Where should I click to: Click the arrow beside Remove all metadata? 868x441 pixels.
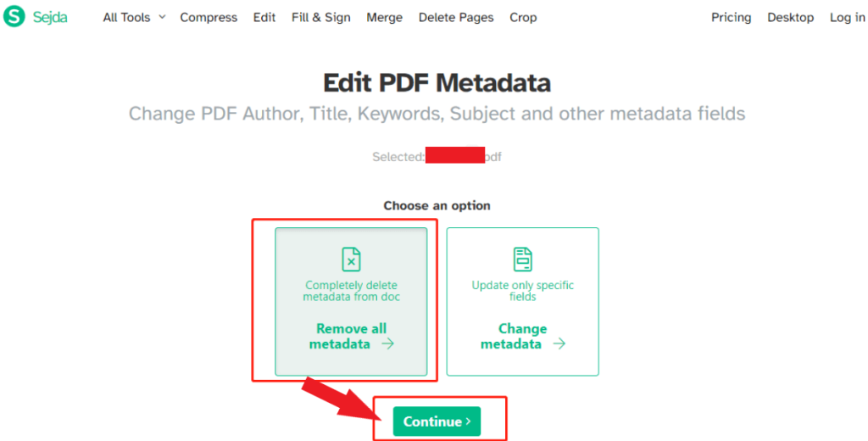pos(387,344)
